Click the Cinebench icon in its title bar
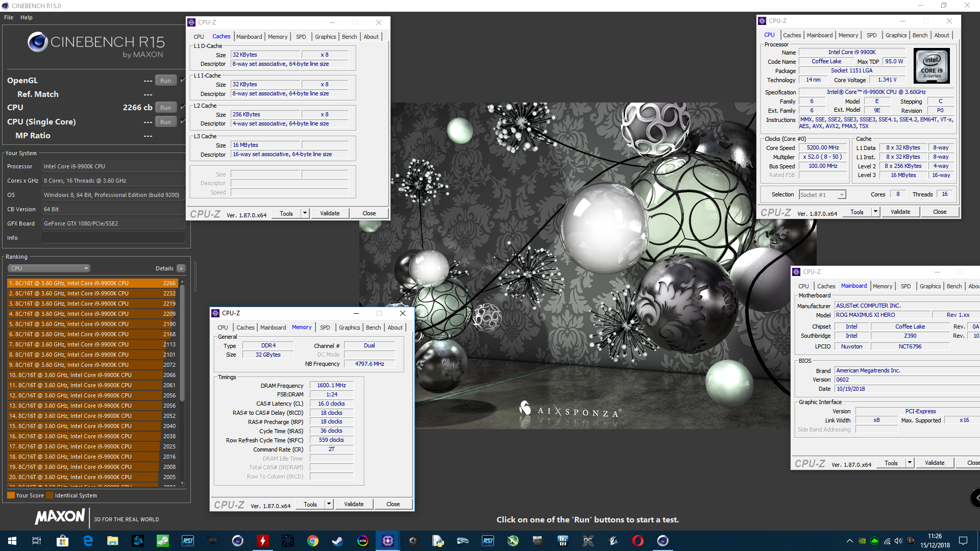Image resolution: width=980 pixels, height=551 pixels. (6, 6)
